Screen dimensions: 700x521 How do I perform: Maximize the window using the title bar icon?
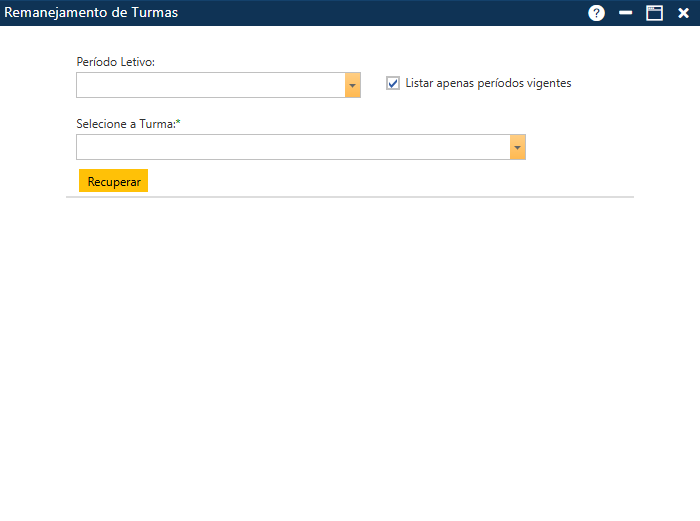pyautogui.click(x=655, y=13)
